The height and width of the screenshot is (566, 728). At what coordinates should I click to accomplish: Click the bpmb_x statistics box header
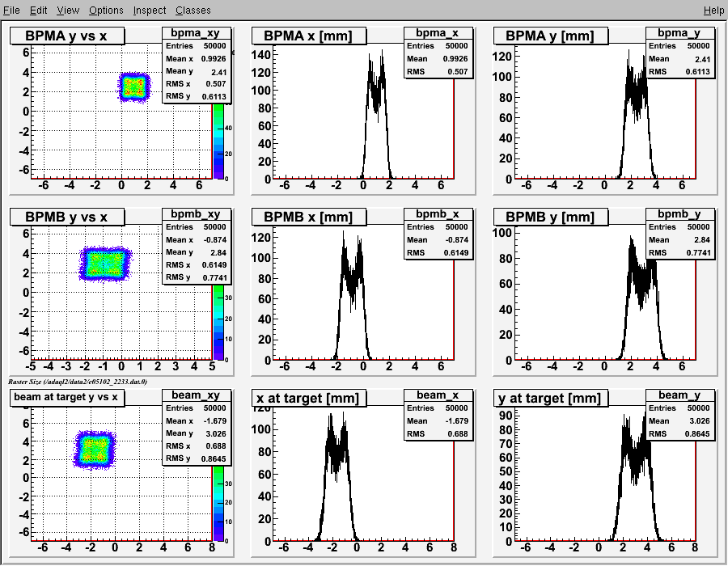(438, 214)
